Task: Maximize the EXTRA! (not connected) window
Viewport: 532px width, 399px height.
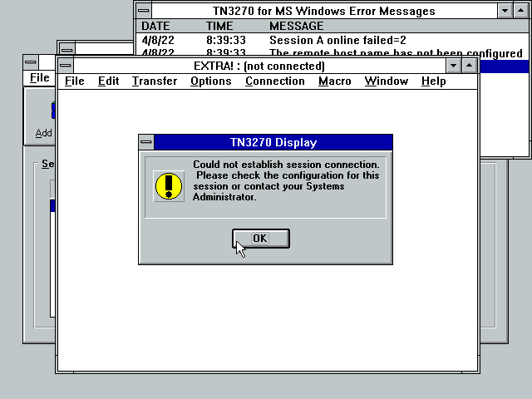Action: click(470, 66)
